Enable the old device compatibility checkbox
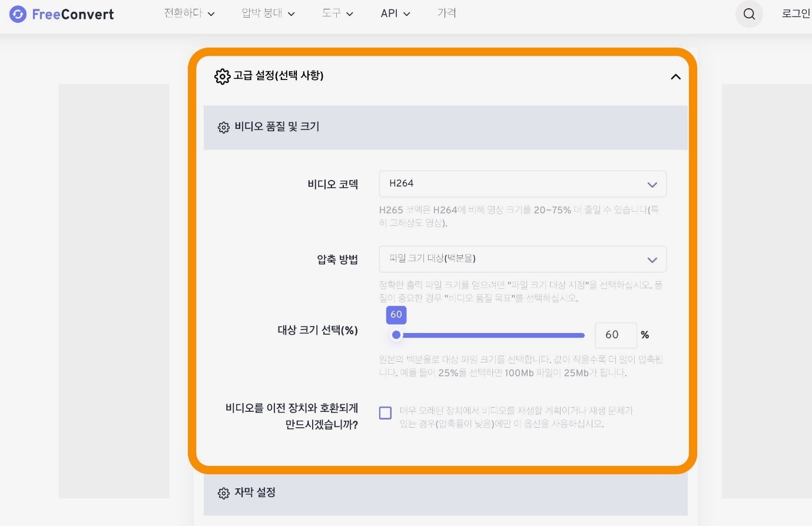 386,413
